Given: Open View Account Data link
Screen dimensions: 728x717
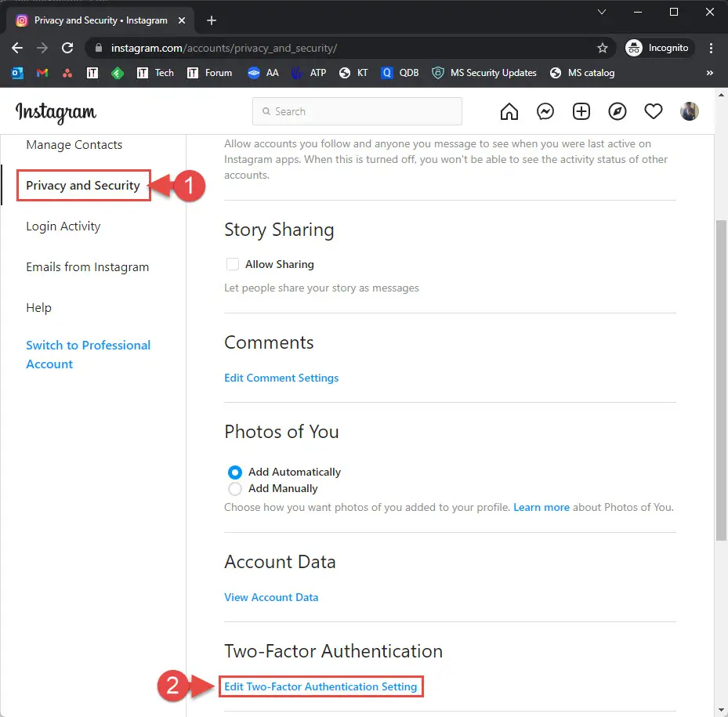Looking at the screenshot, I should 271,597.
